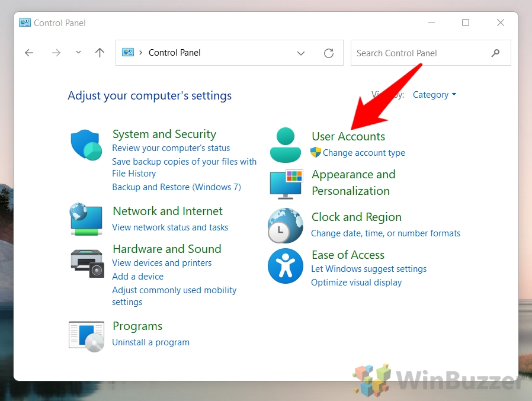The width and height of the screenshot is (532, 401).
Task: Open Ease of Access category
Action: [348, 255]
